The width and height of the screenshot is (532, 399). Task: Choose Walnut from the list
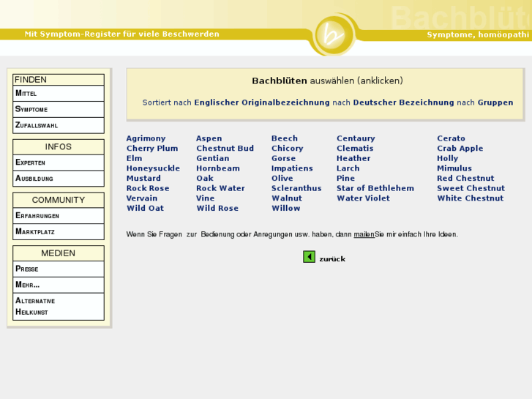point(286,198)
